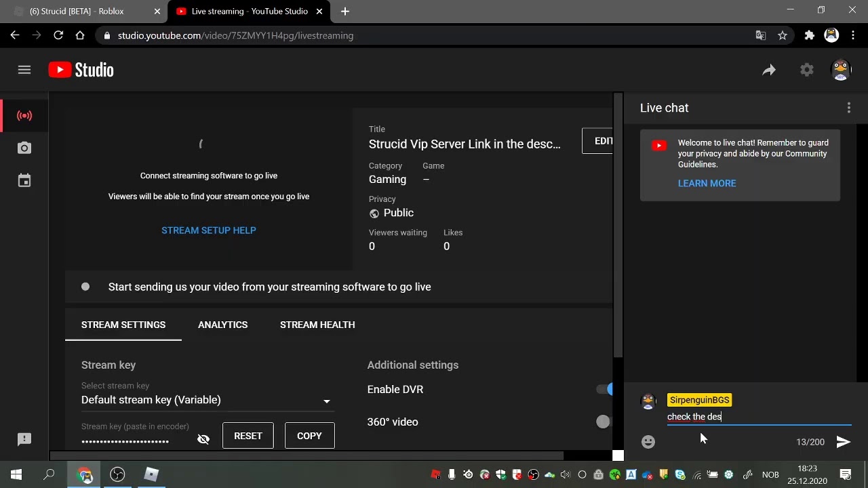This screenshot has width=868, height=488.
Task: Close the YouTube Studio browser tab
Action: point(319,11)
